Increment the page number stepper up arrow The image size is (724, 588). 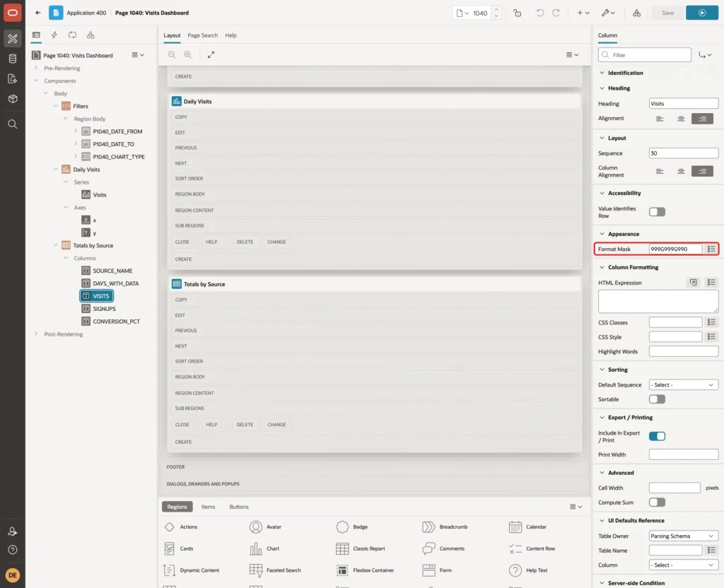coord(496,10)
